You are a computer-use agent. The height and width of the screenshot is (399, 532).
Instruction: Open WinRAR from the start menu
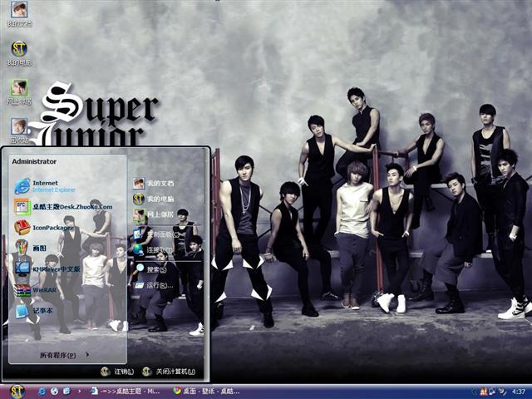pos(35,290)
